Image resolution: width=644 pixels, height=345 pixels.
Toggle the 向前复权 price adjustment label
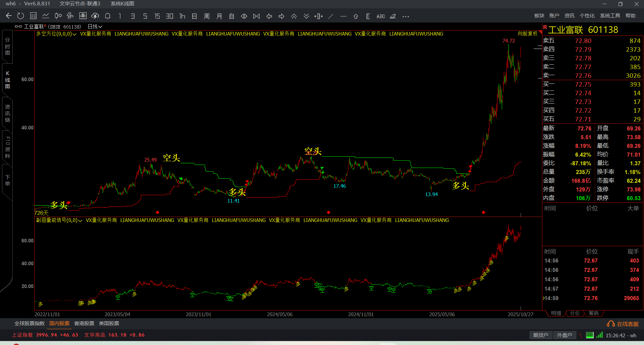pos(527,34)
